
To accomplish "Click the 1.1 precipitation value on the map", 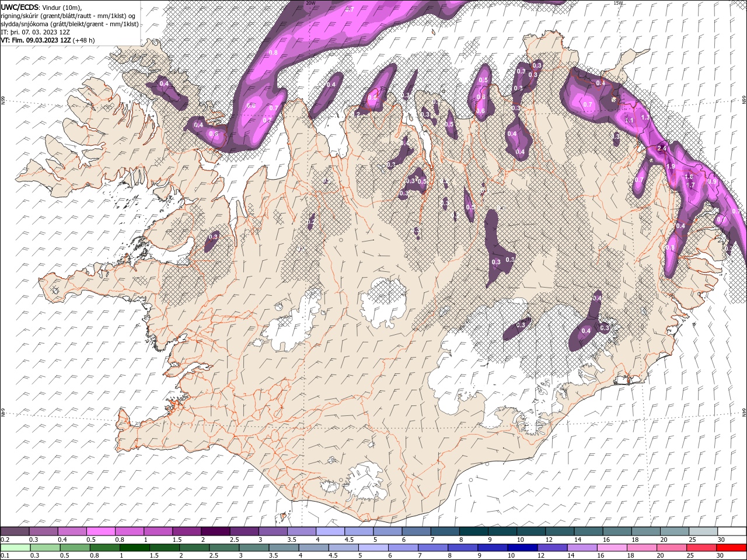I will pyautogui.click(x=629, y=120).
